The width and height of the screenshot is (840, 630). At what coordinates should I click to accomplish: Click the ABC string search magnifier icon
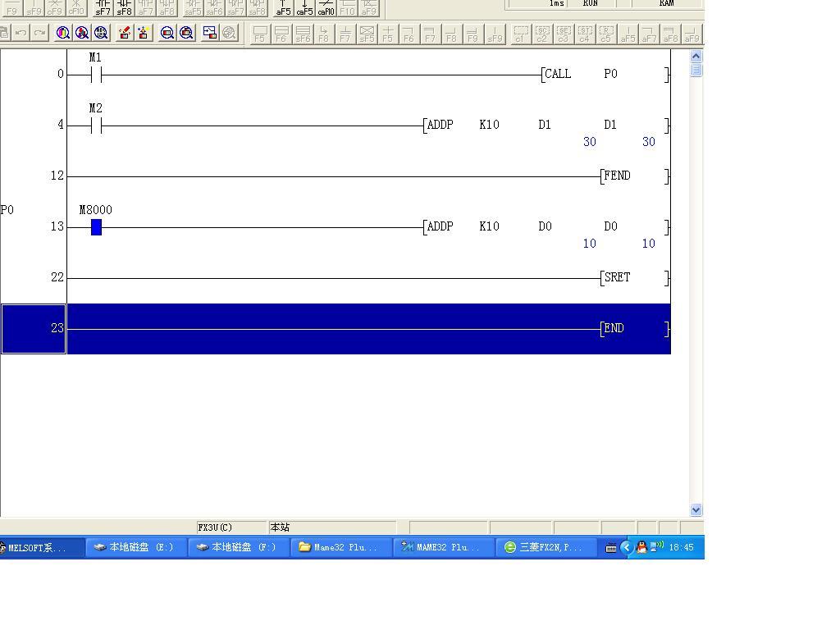tap(101, 33)
